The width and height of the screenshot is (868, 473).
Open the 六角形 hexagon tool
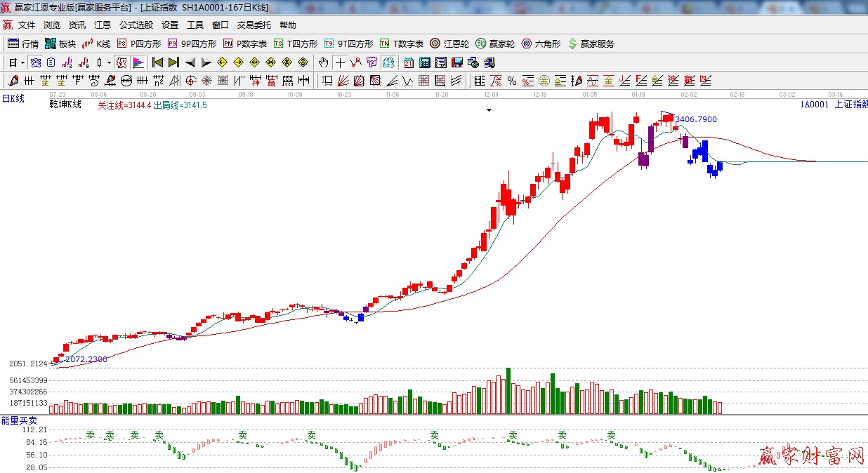click(x=541, y=44)
